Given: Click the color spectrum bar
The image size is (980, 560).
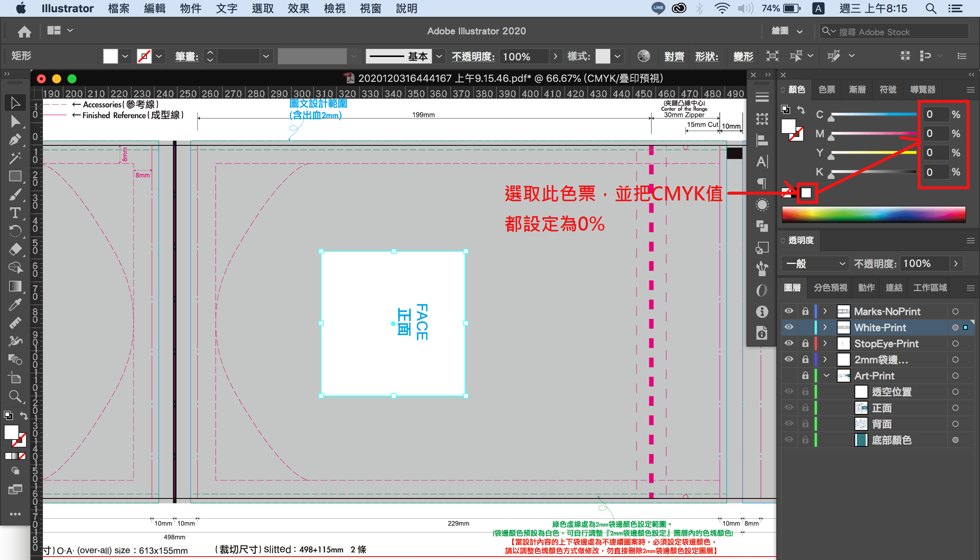Looking at the screenshot, I should (873, 214).
